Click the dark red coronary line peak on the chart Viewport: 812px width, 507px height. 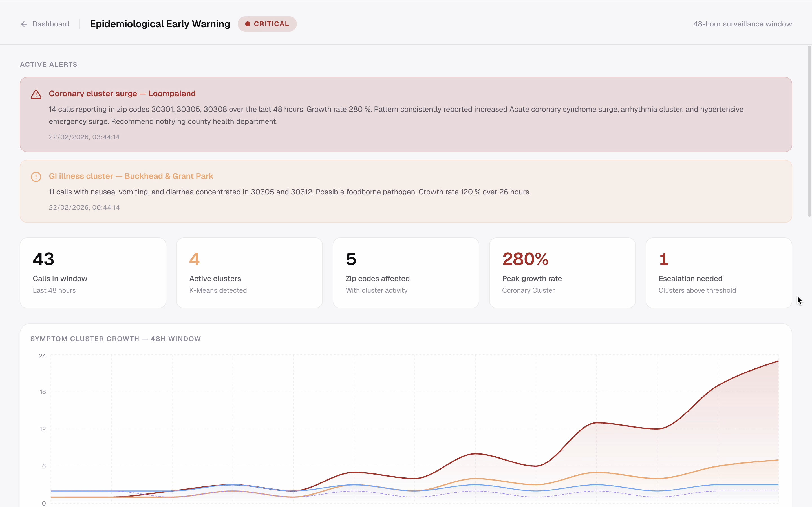pyautogui.click(x=777, y=361)
